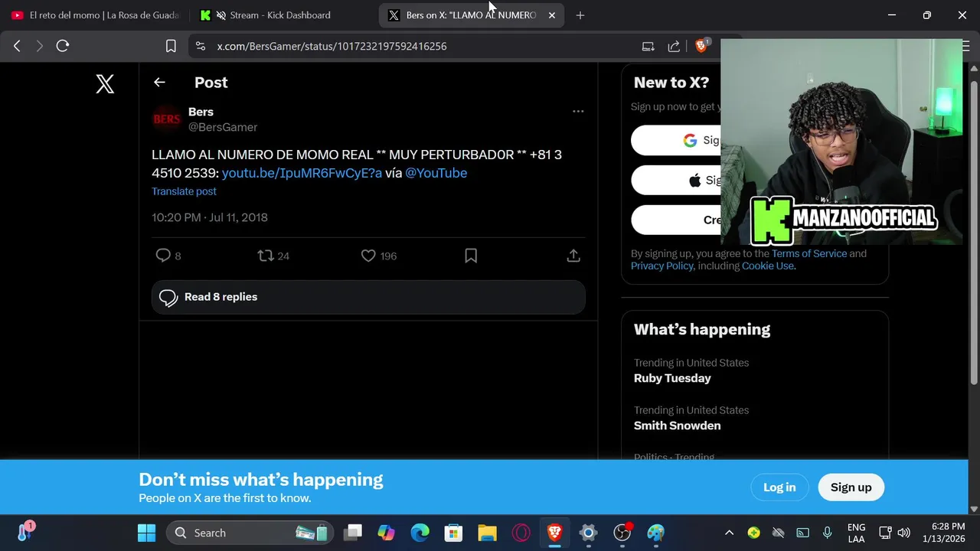The height and width of the screenshot is (551, 980).
Task: Click the Bers profile avatar
Action: 167,119
